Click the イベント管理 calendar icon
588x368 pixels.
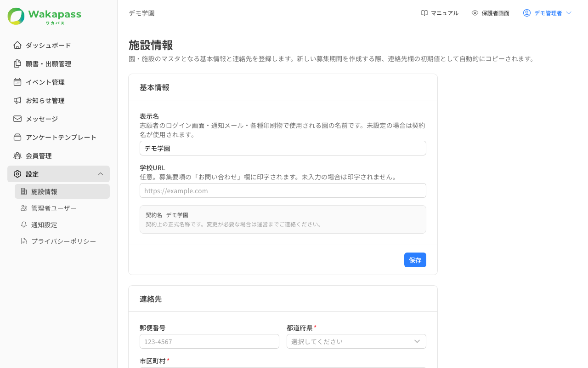coord(17,82)
